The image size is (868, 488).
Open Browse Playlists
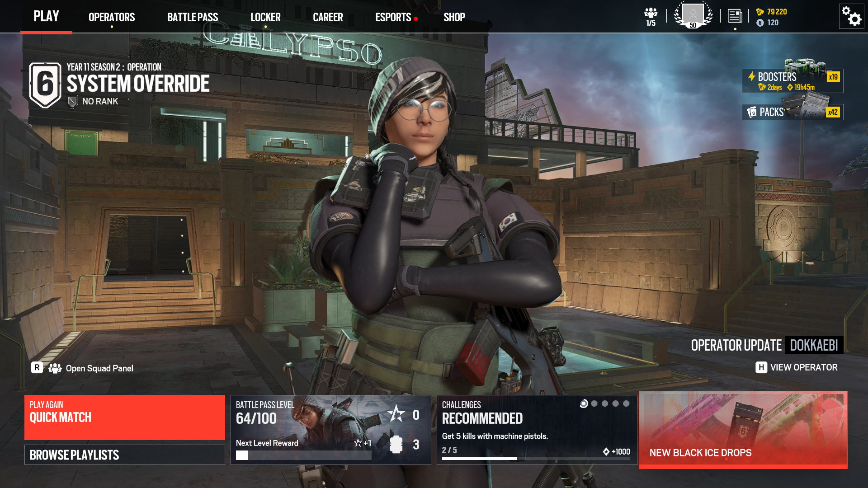125,455
